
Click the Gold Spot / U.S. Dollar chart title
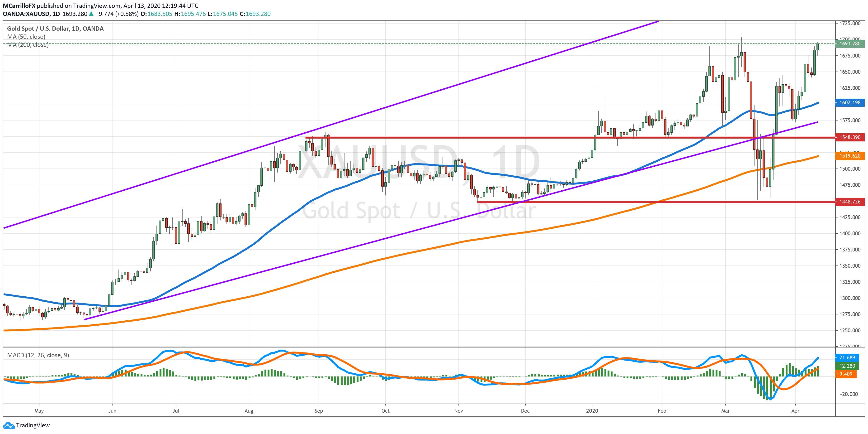tap(55, 29)
